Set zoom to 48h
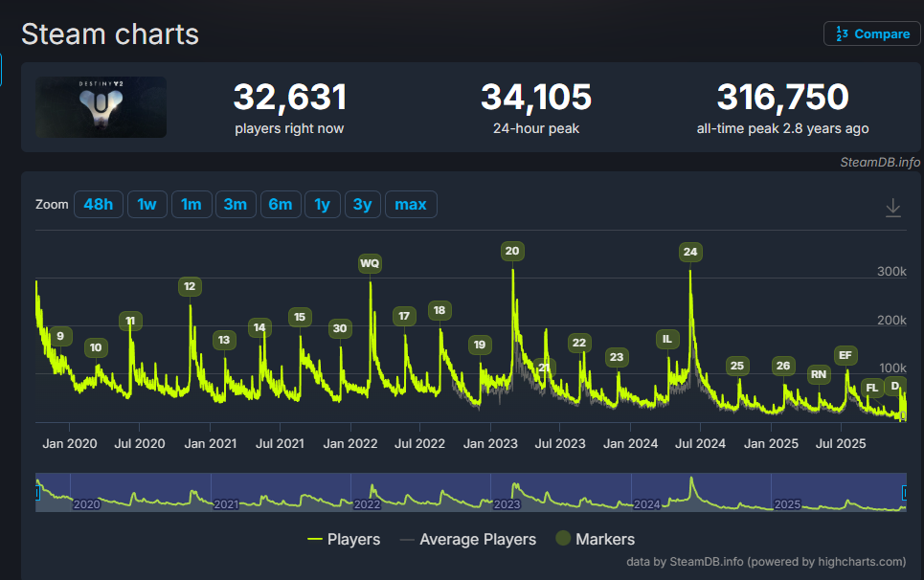The width and height of the screenshot is (924, 580). 99,204
